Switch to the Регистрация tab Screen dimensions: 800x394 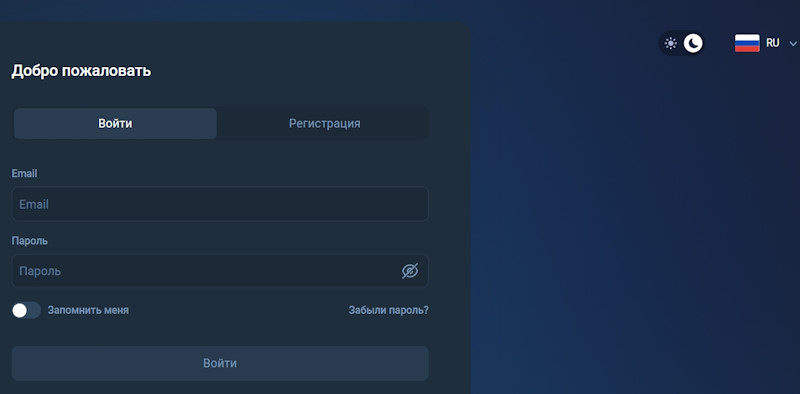(324, 124)
